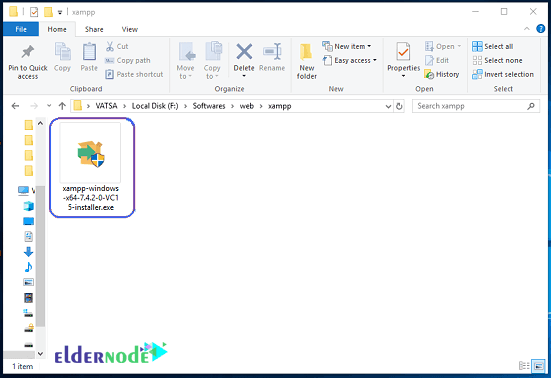Click Softwares in the address path

point(209,106)
